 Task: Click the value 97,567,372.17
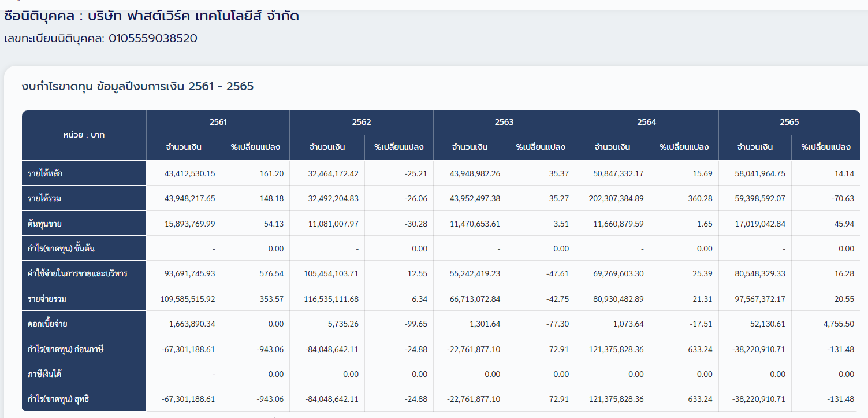761,299
